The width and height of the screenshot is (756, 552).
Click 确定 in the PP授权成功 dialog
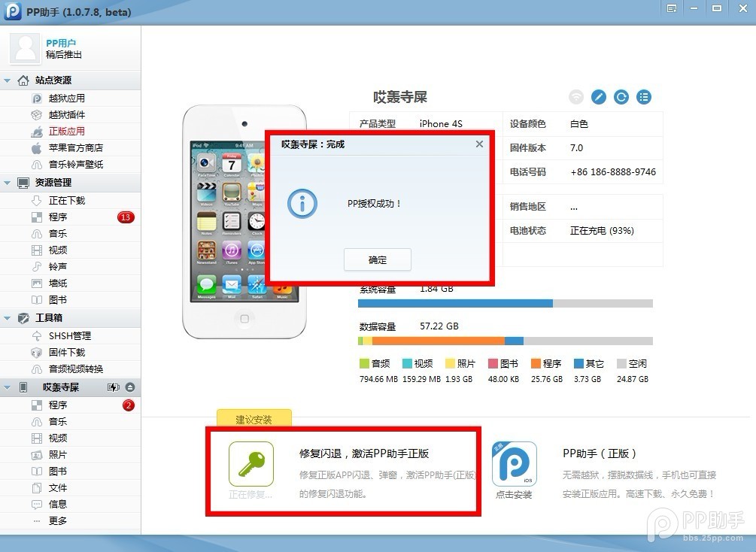click(x=378, y=260)
